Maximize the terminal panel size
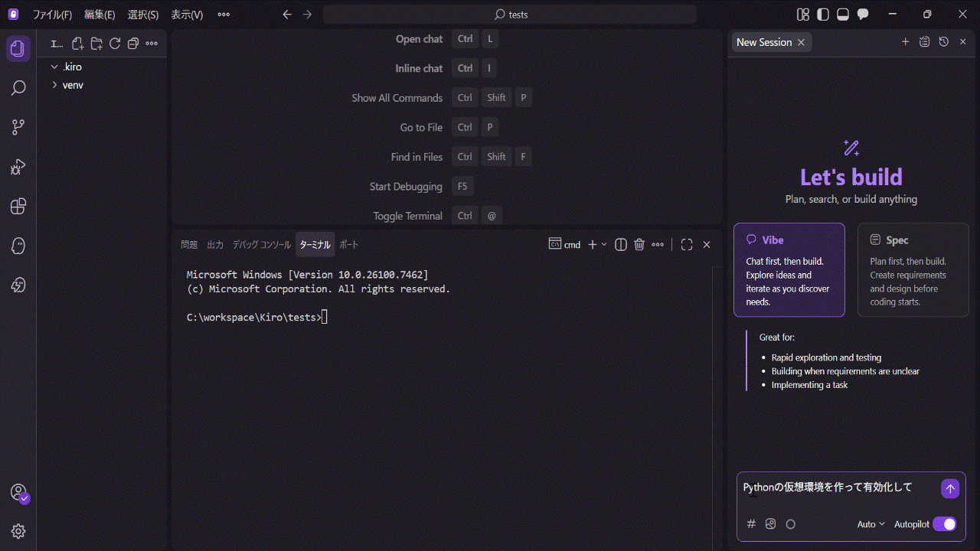The height and width of the screenshot is (551, 980). [x=687, y=245]
